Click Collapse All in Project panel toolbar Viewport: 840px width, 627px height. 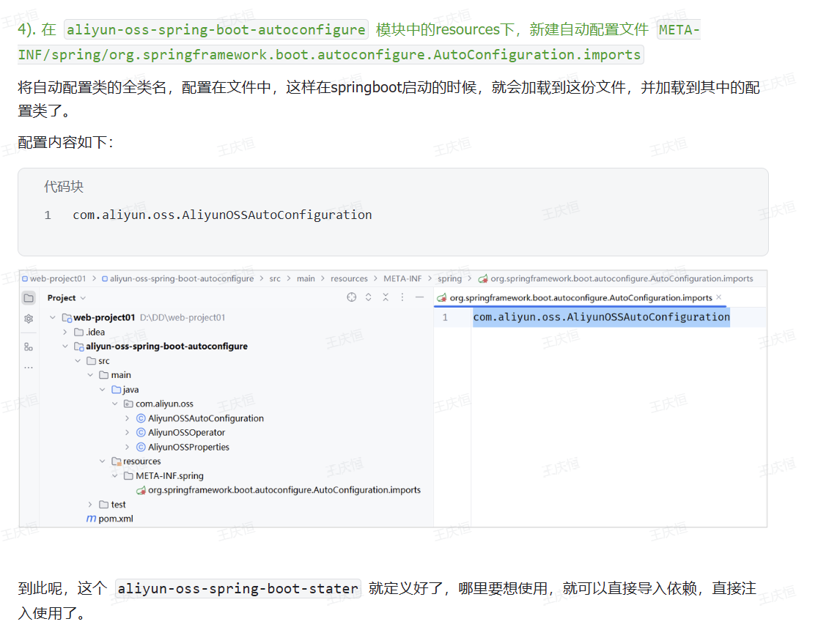386,297
